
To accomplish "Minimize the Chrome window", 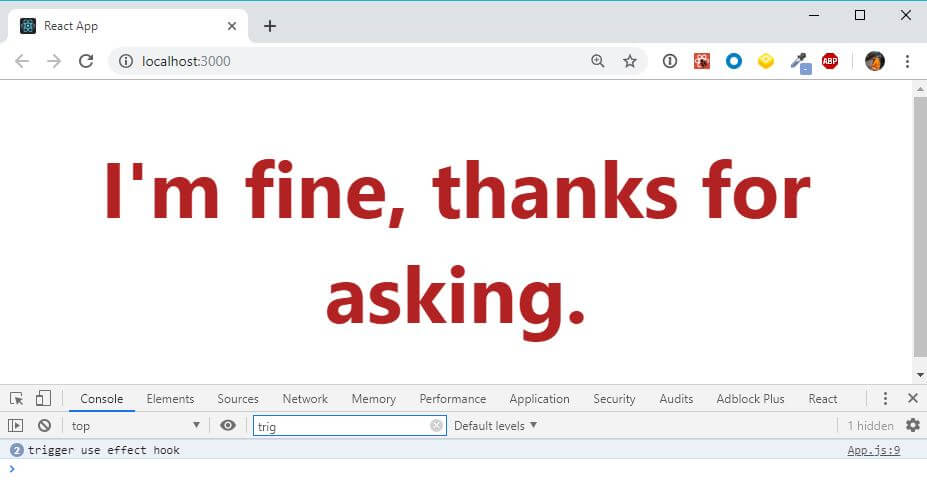I will pos(814,15).
